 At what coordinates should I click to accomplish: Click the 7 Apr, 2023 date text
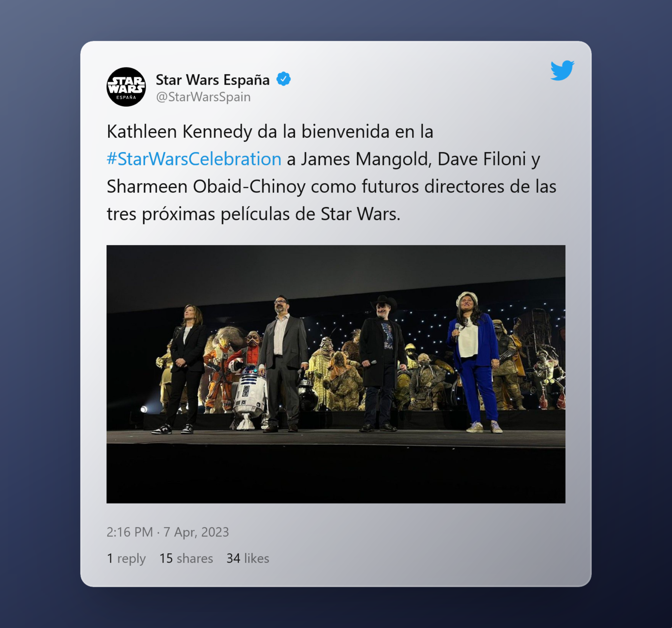click(x=196, y=532)
